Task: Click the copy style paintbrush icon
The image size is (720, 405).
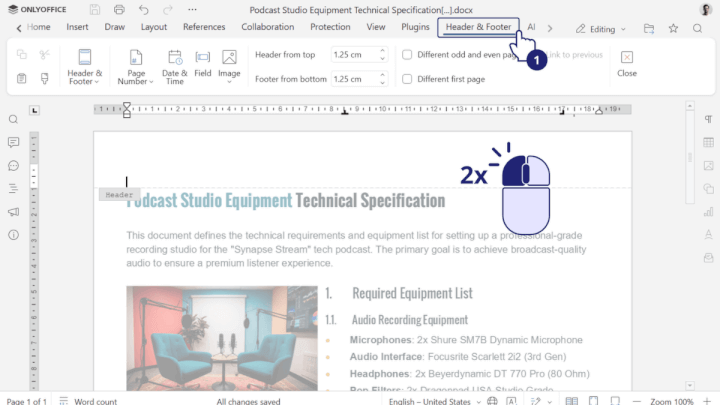Action: point(45,78)
